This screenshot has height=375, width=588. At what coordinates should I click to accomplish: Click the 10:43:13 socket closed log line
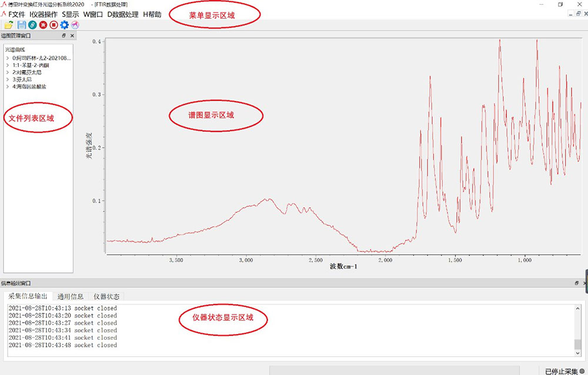click(x=63, y=308)
